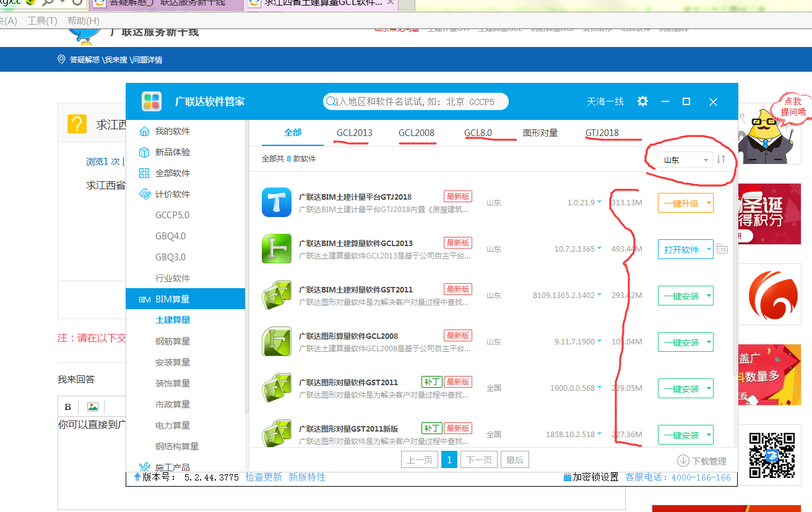Open the 打开软件 dropdown arrow

click(709, 249)
